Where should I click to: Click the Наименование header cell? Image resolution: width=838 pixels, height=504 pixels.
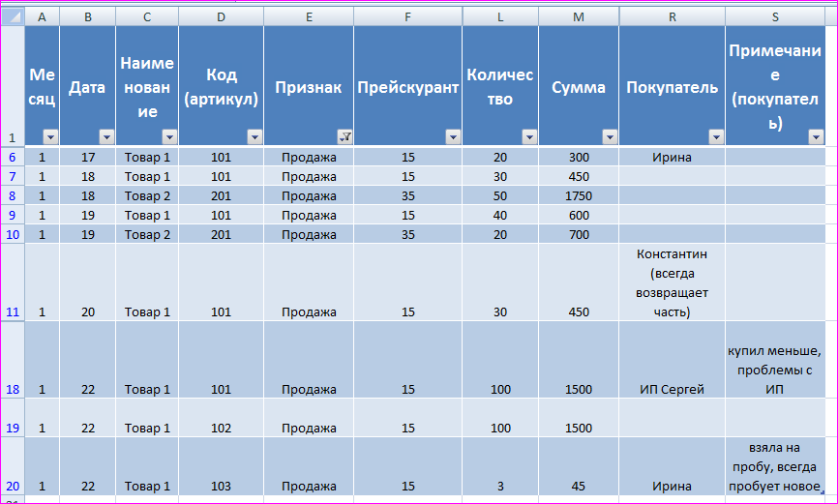point(147,85)
